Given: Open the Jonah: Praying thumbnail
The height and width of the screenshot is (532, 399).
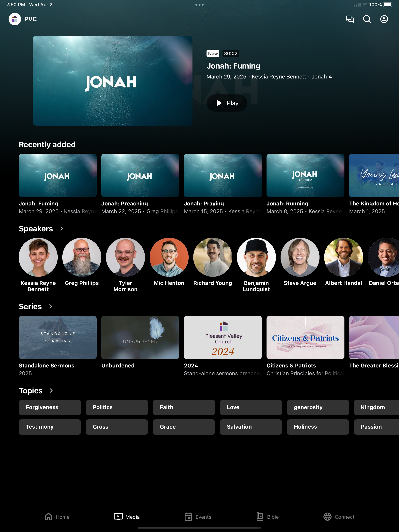Looking at the screenshot, I should (x=223, y=175).
